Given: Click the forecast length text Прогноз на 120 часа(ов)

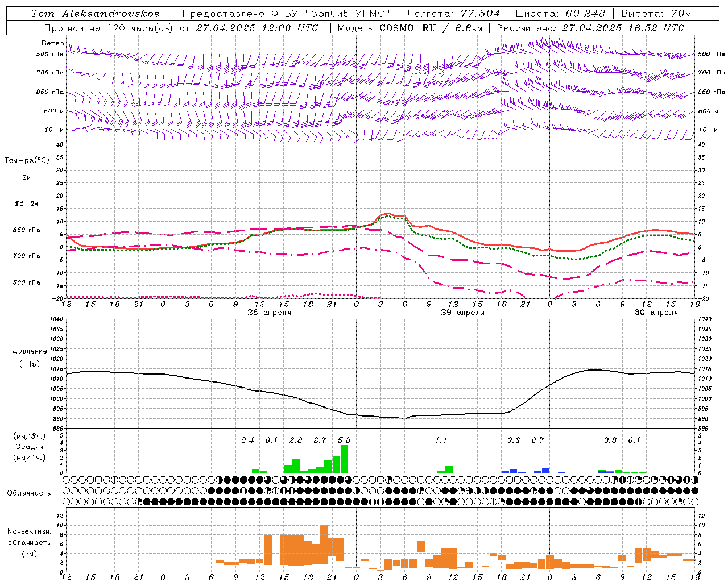Looking at the screenshot, I should coord(109,28).
